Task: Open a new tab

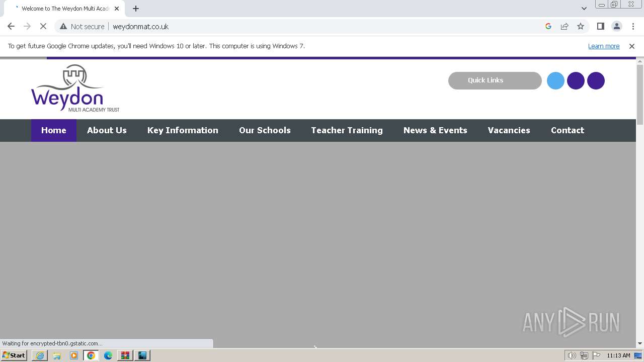Action: point(136,9)
